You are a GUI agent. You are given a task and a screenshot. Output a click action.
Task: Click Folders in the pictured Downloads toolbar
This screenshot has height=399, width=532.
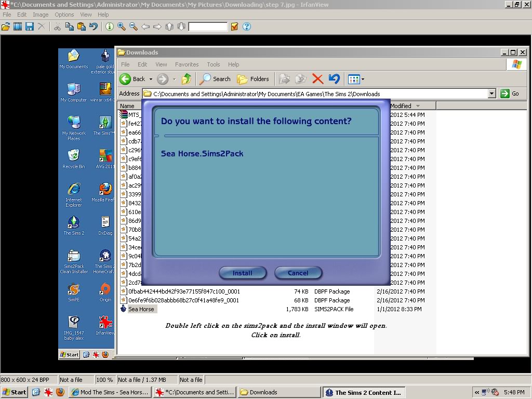253,79
